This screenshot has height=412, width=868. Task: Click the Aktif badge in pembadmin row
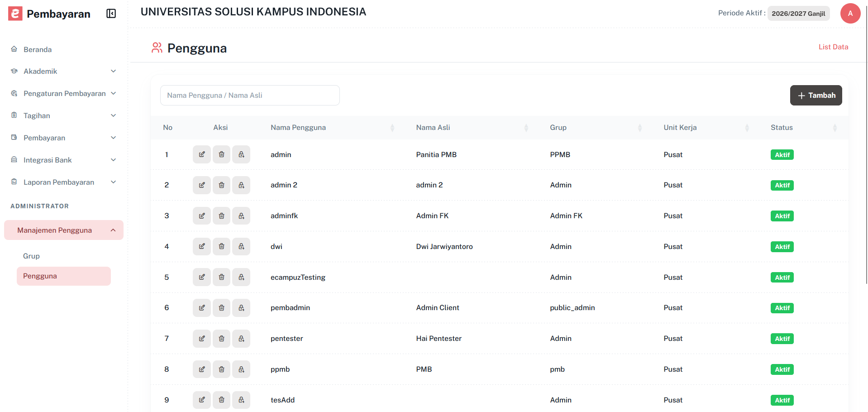[x=782, y=308]
